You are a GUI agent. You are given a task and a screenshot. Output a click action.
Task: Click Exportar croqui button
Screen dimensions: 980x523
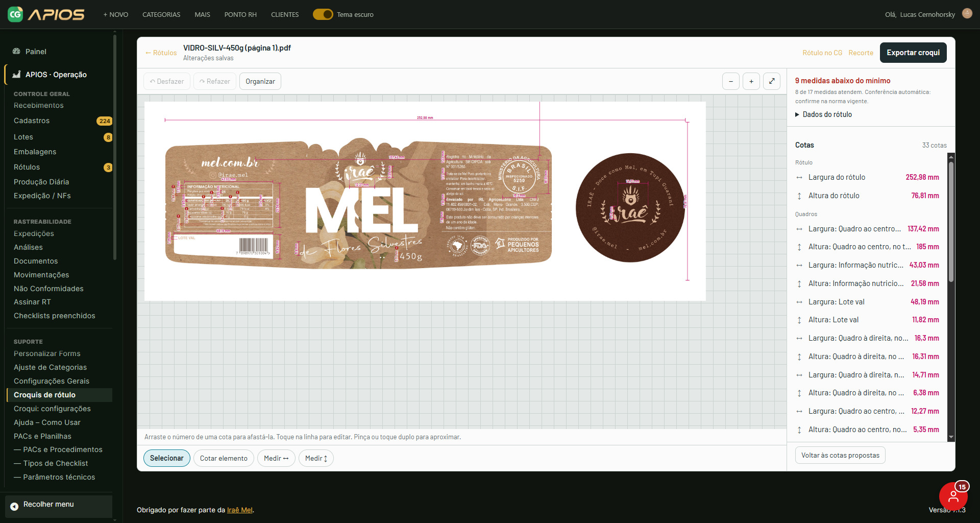(913, 53)
